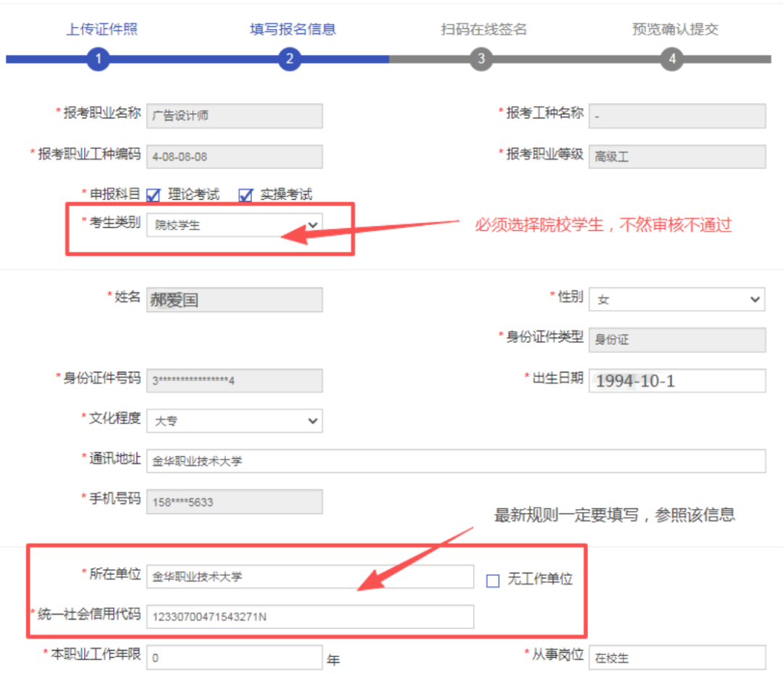Focus the 所在单位 input field

309,577
